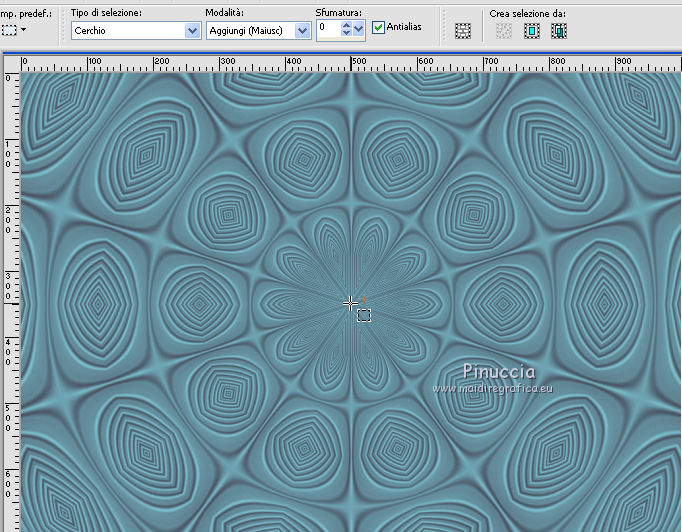Click the last Crea selezione da icon
The width and height of the screenshot is (682, 532).
tap(559, 31)
